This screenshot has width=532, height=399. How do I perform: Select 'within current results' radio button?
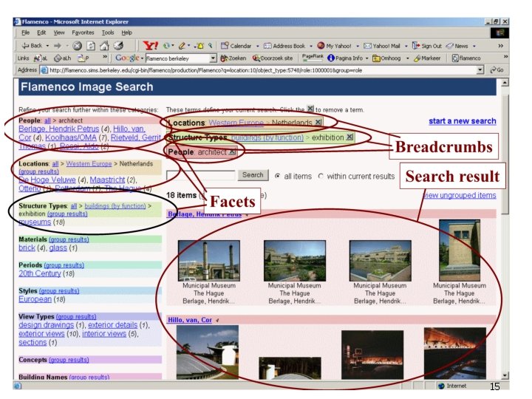[x=321, y=176]
